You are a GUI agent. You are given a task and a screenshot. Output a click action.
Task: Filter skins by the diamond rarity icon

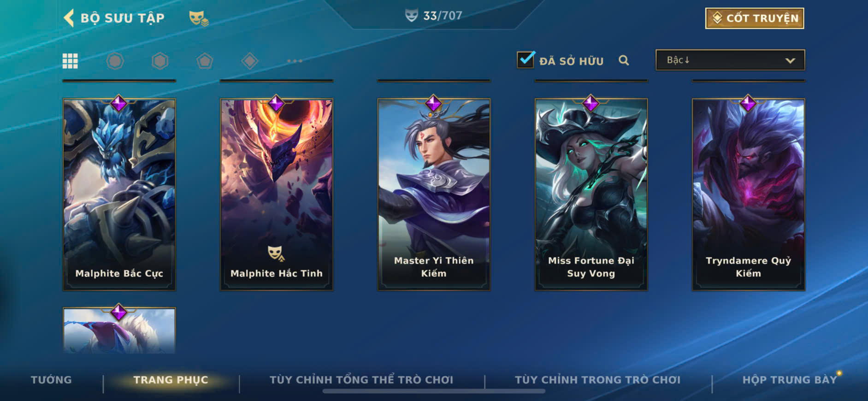[249, 61]
